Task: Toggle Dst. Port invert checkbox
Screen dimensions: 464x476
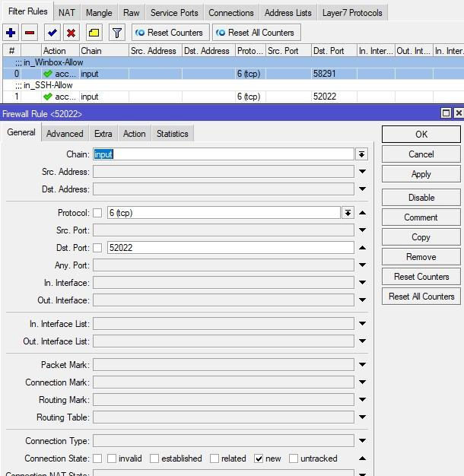Action: pos(97,248)
